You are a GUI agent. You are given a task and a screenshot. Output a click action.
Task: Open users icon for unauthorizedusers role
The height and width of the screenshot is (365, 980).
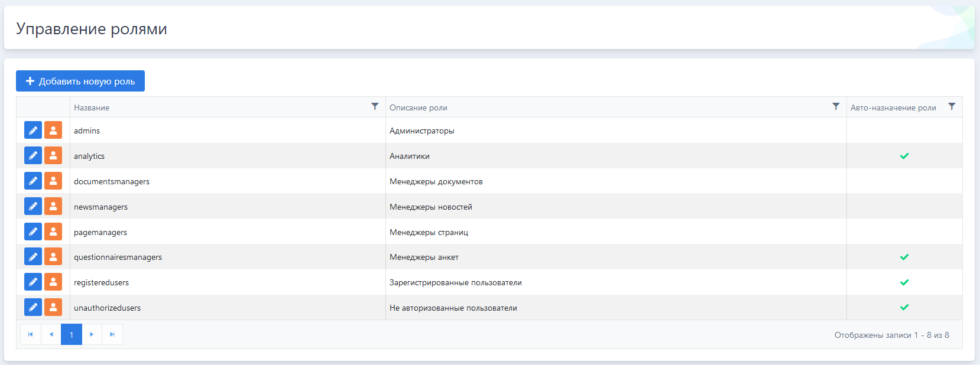[53, 308]
